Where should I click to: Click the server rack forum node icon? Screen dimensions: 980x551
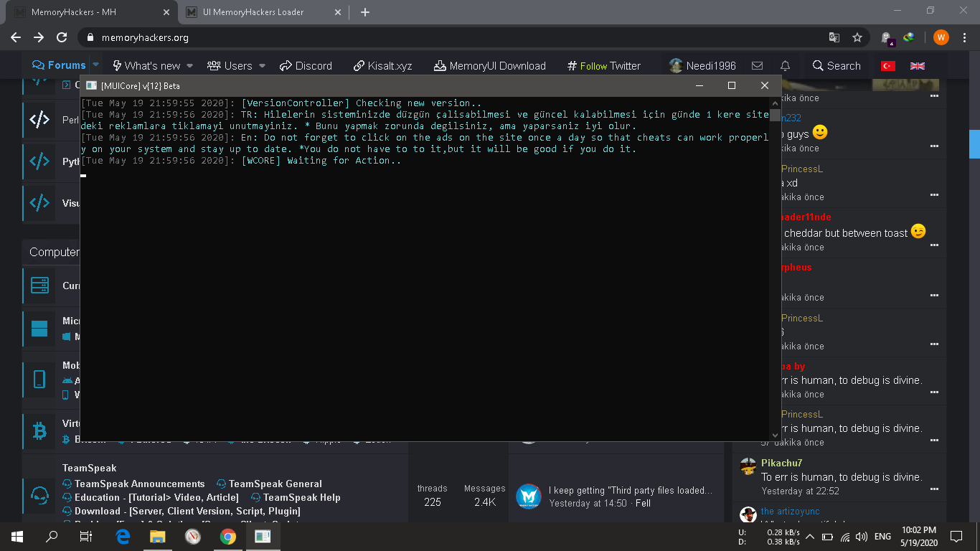39,285
